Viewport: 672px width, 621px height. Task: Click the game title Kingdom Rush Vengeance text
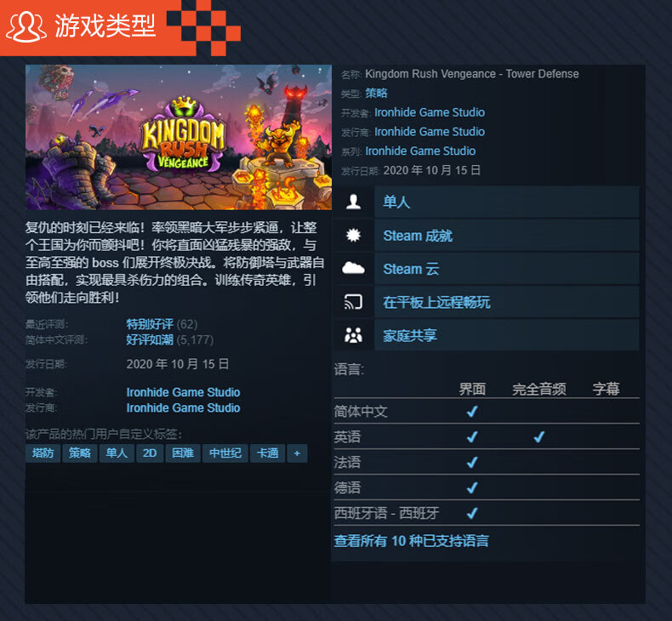click(472, 74)
